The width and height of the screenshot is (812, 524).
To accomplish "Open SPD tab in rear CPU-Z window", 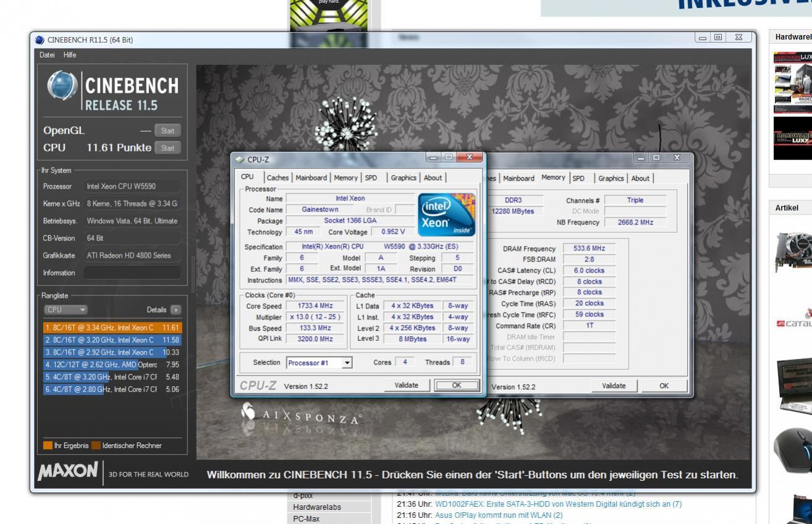I will [x=578, y=178].
